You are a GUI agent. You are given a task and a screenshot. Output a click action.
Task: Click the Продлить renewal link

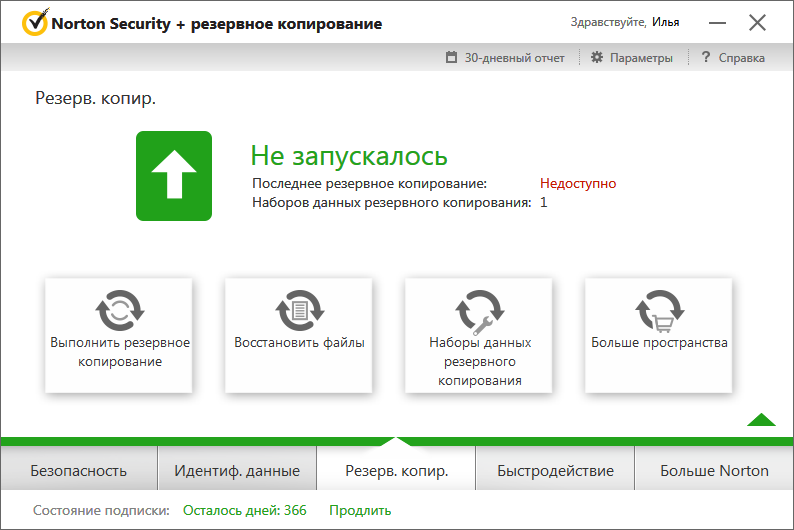point(360,510)
